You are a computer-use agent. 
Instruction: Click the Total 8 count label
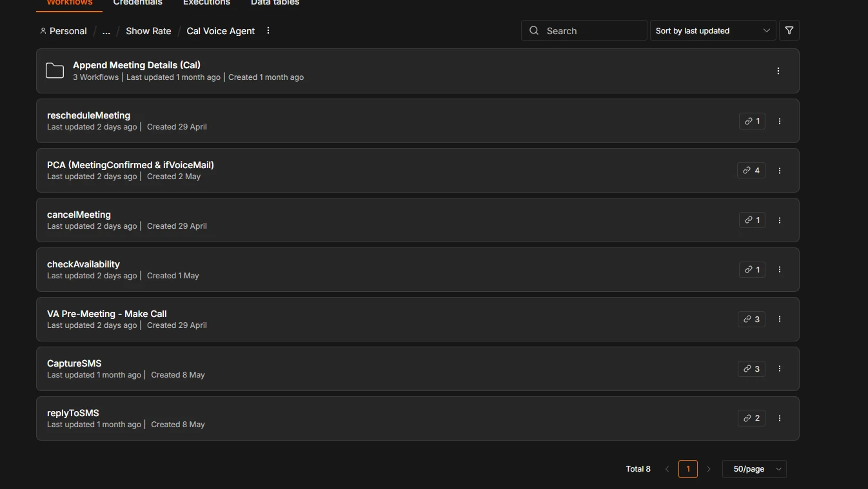tap(638, 469)
